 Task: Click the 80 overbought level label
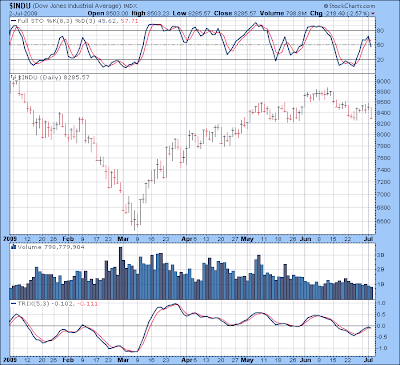coord(380,31)
